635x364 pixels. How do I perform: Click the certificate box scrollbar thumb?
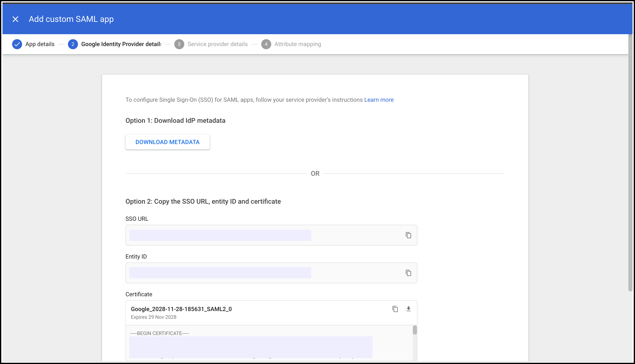[415, 330]
